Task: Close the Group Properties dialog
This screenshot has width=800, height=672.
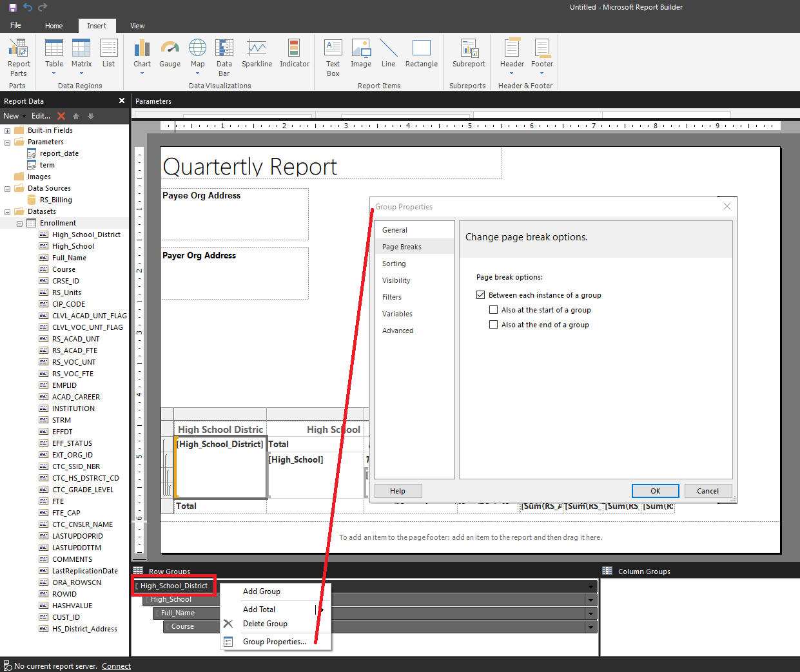Action: click(727, 206)
